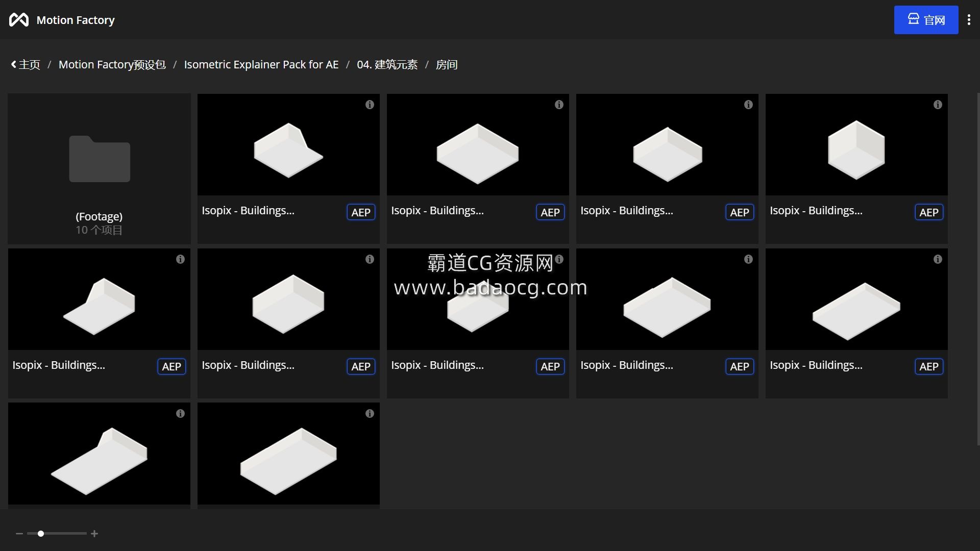Select the compact room with right-side slanted wall
980x551 pixels.
point(288,144)
